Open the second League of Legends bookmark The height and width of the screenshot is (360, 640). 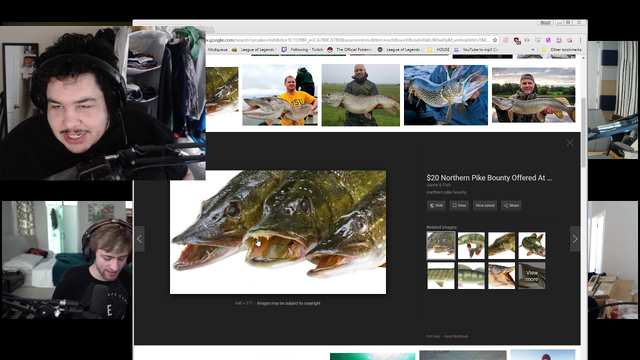point(399,49)
